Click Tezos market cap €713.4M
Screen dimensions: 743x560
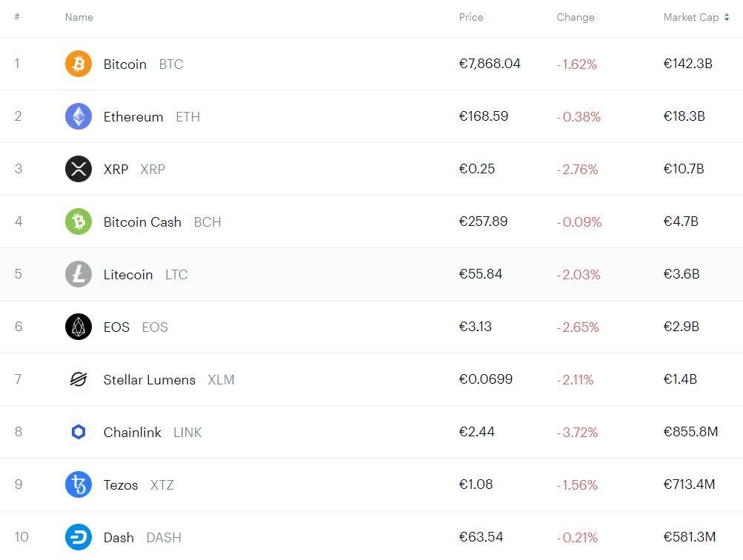tap(689, 484)
